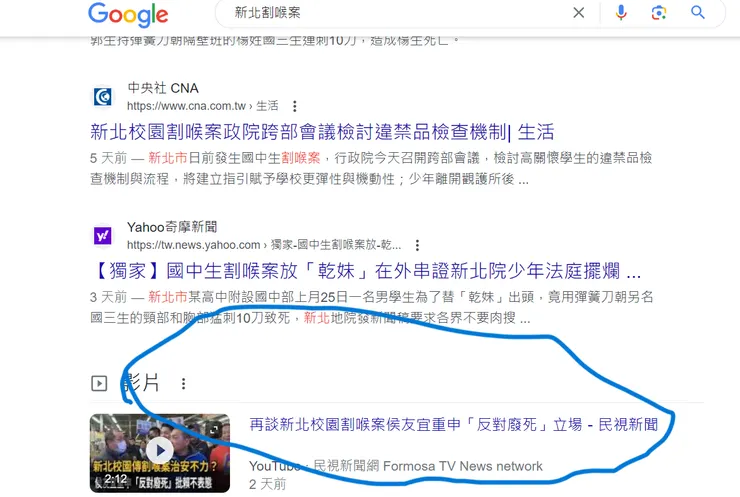Image resolution: width=740 pixels, height=497 pixels.
Task: Click the 中央社 CNA source name
Action: [163, 88]
